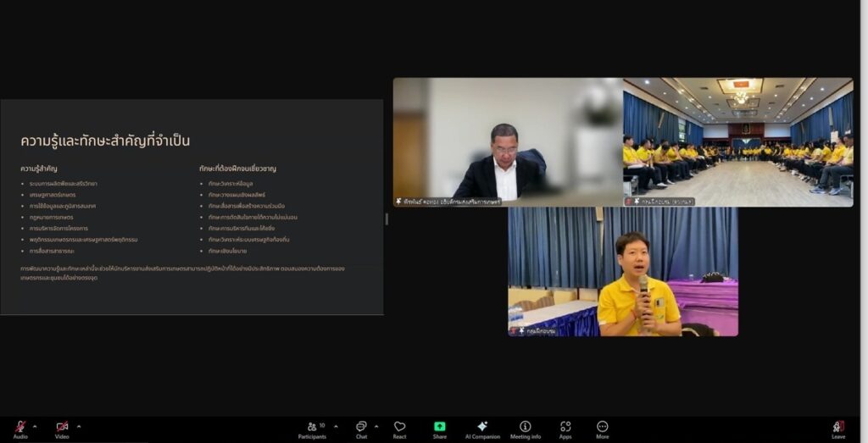The height and width of the screenshot is (443, 868).
Task: Open the video options arrow
Action: [79, 425]
